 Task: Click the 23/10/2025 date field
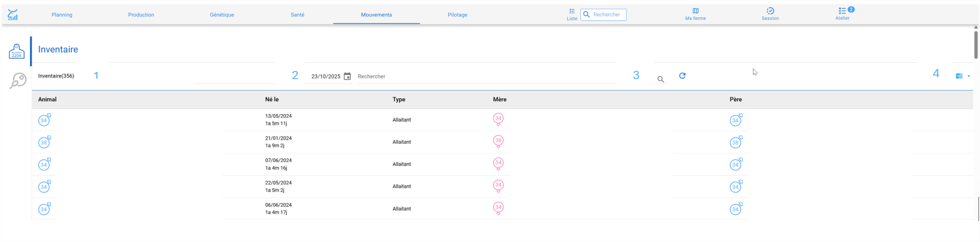(x=326, y=77)
